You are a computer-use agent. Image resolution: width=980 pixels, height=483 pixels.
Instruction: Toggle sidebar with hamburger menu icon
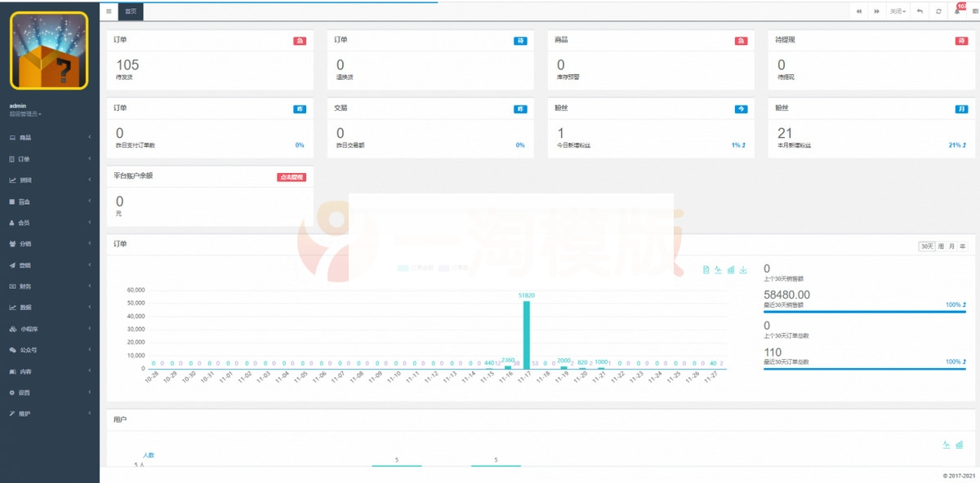(x=109, y=11)
